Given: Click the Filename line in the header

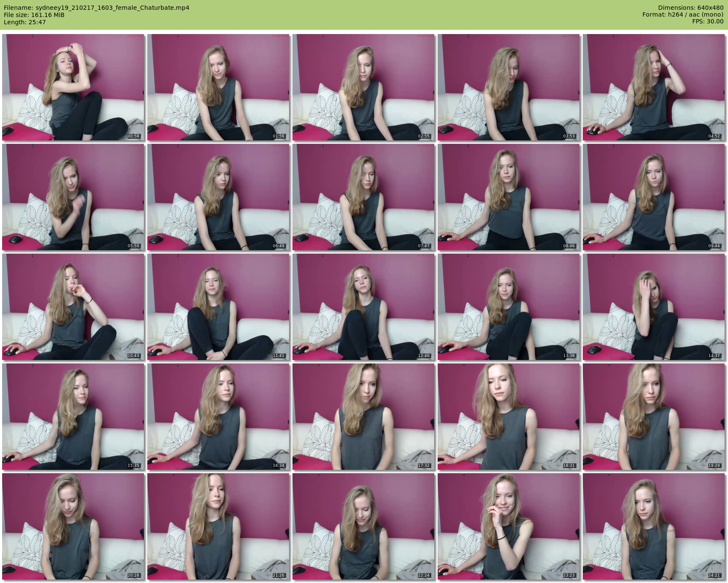Looking at the screenshot, I should pyautogui.click(x=97, y=8).
